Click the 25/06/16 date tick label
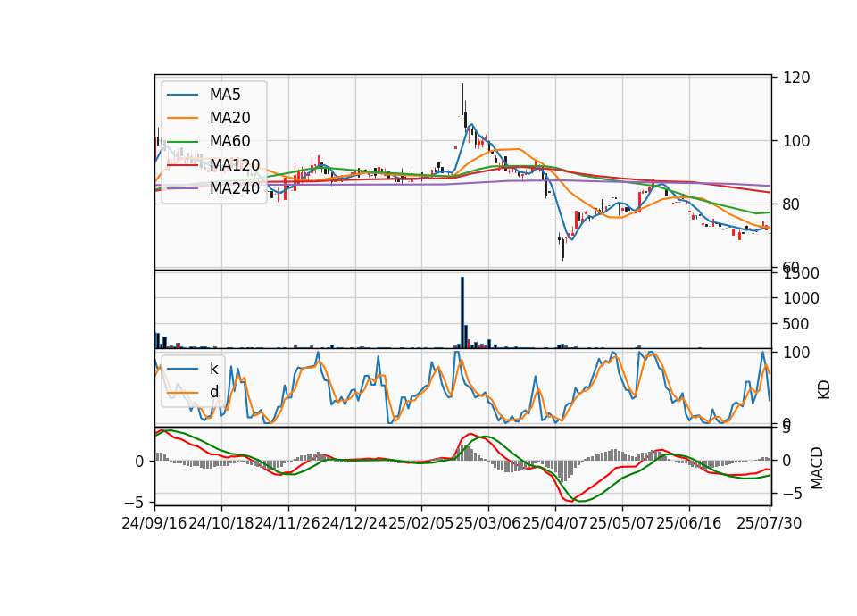Screen dimensions: 857x616 tap(688, 524)
